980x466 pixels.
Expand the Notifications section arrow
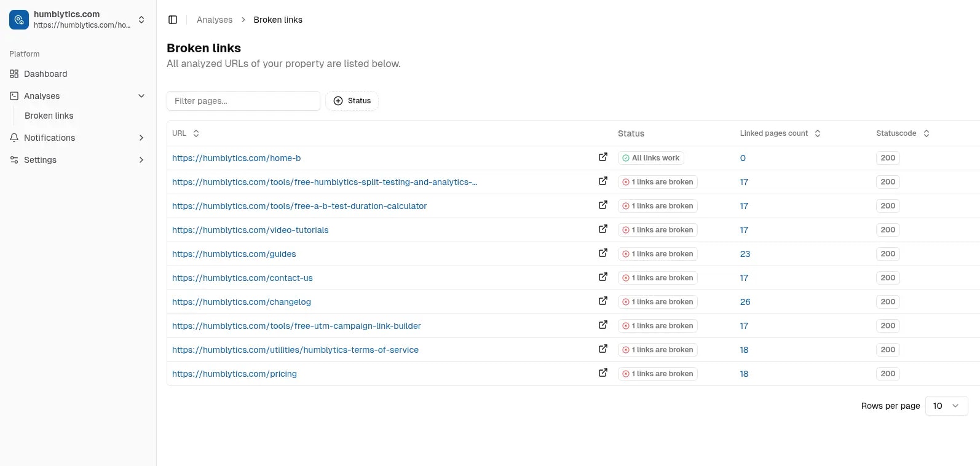click(x=141, y=138)
